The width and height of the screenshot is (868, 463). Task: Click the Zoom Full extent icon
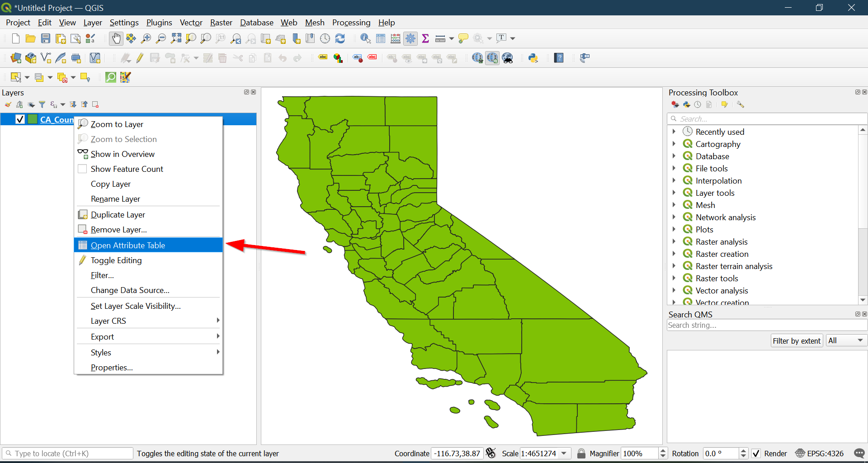click(x=176, y=39)
